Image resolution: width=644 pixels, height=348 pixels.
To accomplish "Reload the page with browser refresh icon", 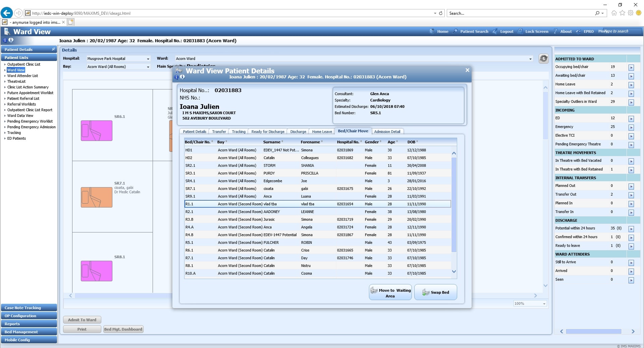I will [441, 13].
